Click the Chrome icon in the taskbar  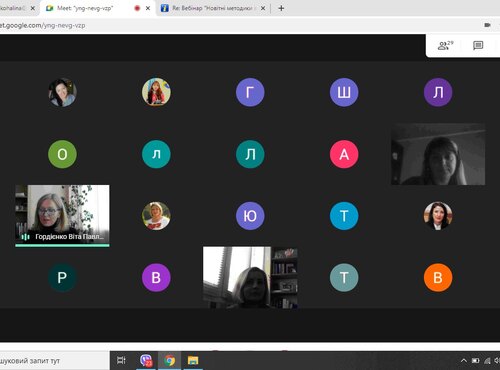click(169, 360)
